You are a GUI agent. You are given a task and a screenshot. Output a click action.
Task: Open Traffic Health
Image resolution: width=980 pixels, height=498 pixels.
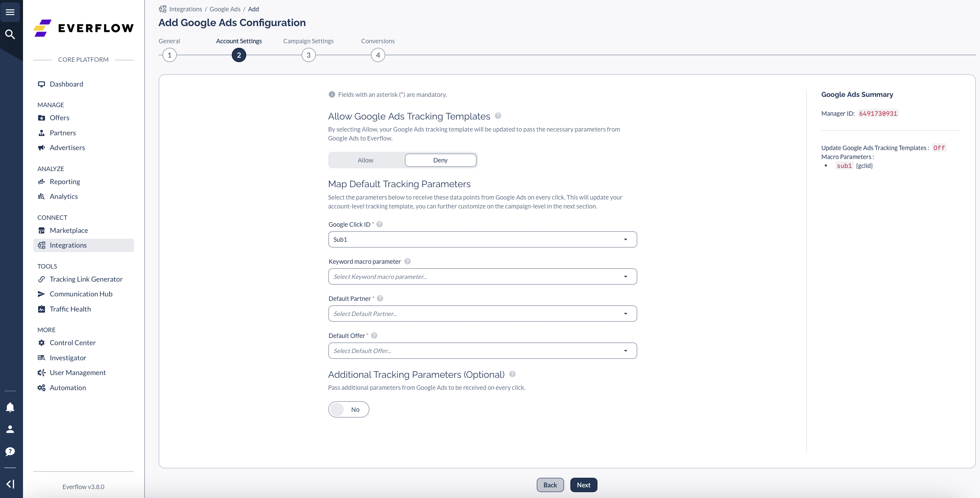(83, 309)
